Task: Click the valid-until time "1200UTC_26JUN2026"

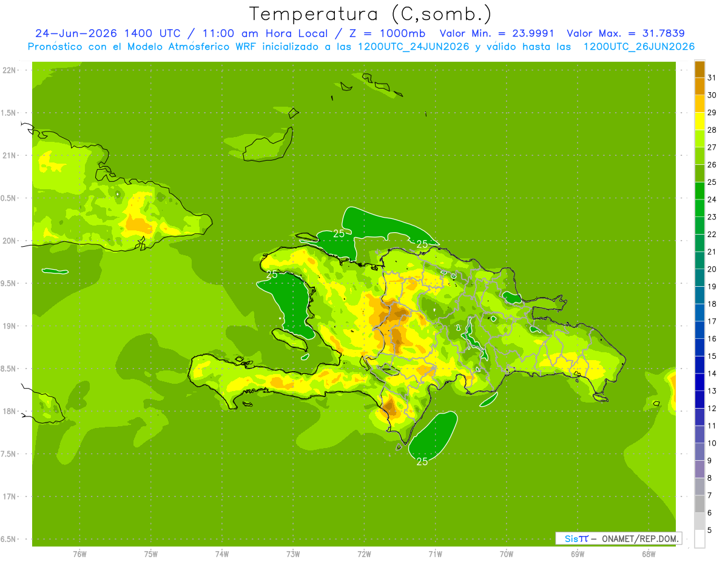Action: 639,47
